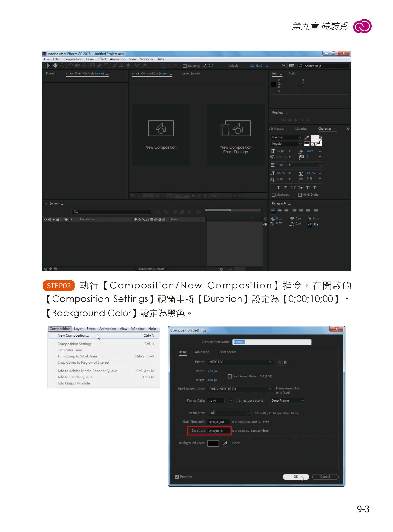Click the black Background Color swatch
The image size is (393, 532).
[213, 443]
